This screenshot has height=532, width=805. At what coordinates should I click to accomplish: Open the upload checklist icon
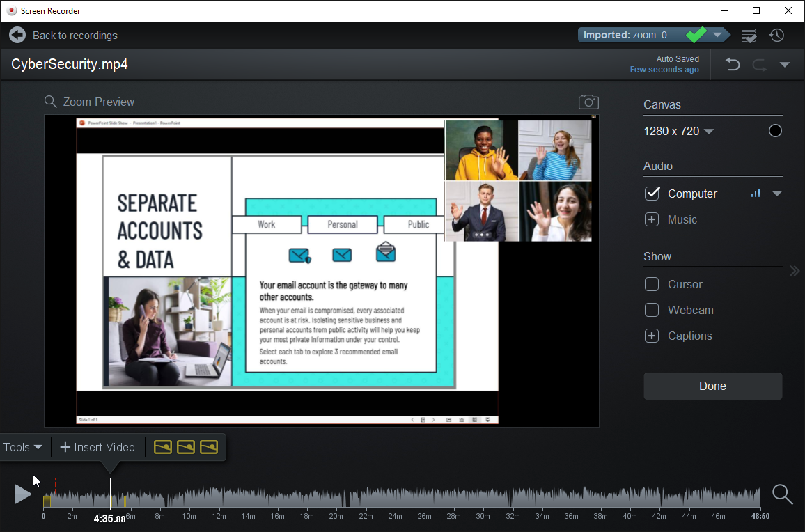(749, 35)
